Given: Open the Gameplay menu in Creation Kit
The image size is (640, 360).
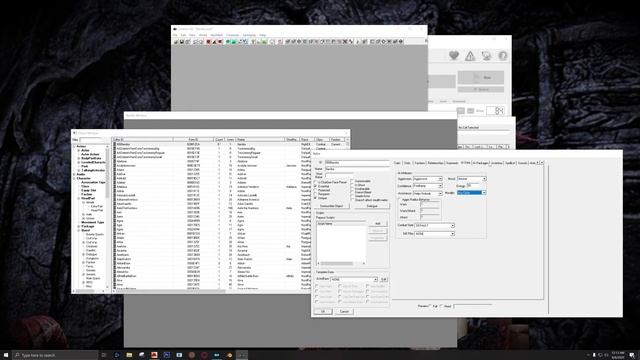Looking at the screenshot, I should point(249,35).
